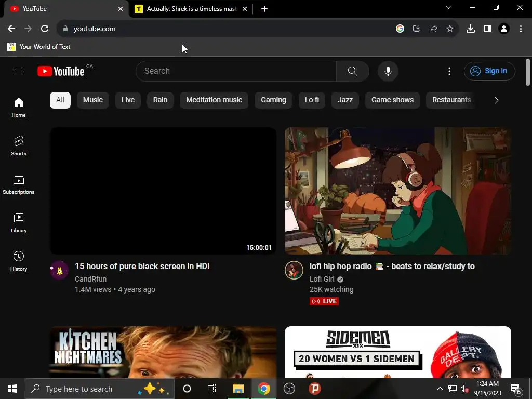Select the Restaurants filter chip
The width and height of the screenshot is (532, 399).
(x=451, y=100)
